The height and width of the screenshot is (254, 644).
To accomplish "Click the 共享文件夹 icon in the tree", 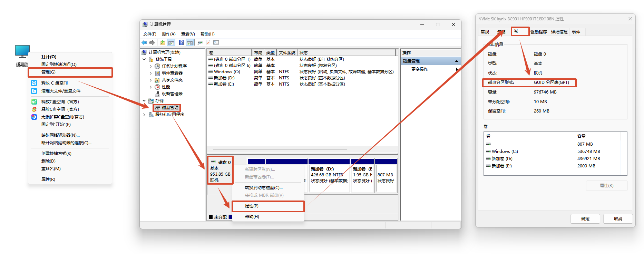I will (x=157, y=80).
